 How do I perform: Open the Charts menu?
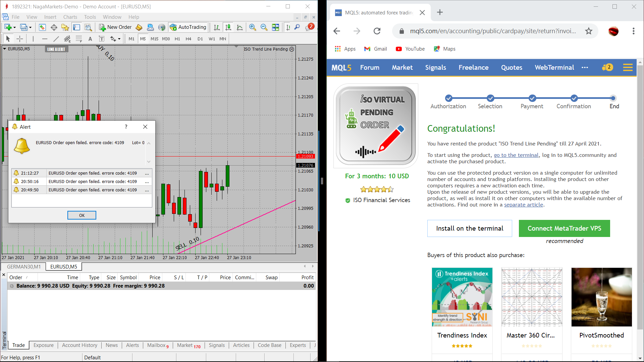coord(70,17)
